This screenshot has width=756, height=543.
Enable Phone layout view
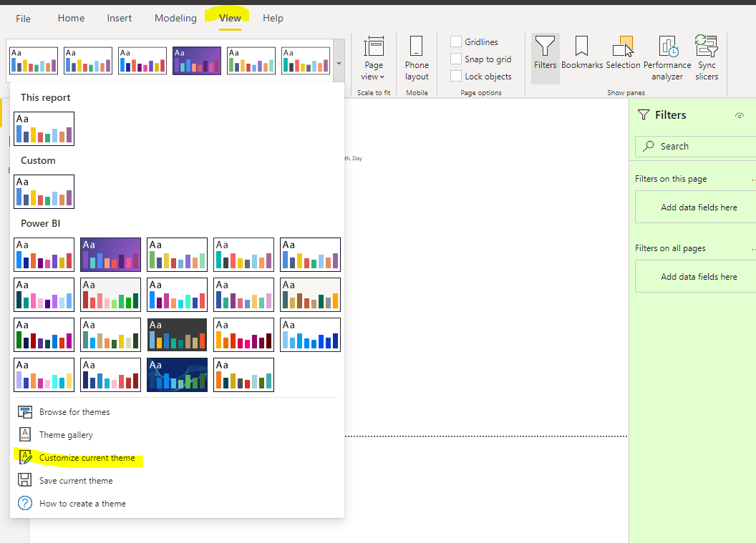[416, 57]
